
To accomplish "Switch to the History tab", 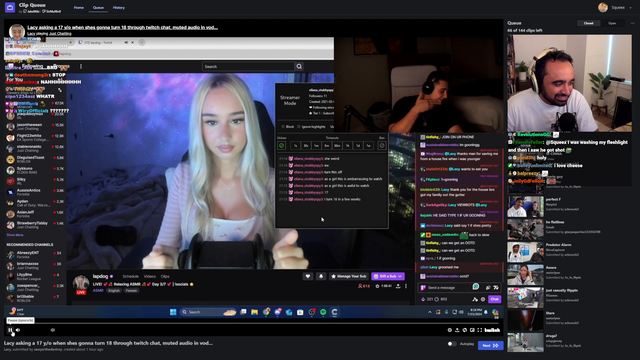I will pyautogui.click(x=119, y=7).
